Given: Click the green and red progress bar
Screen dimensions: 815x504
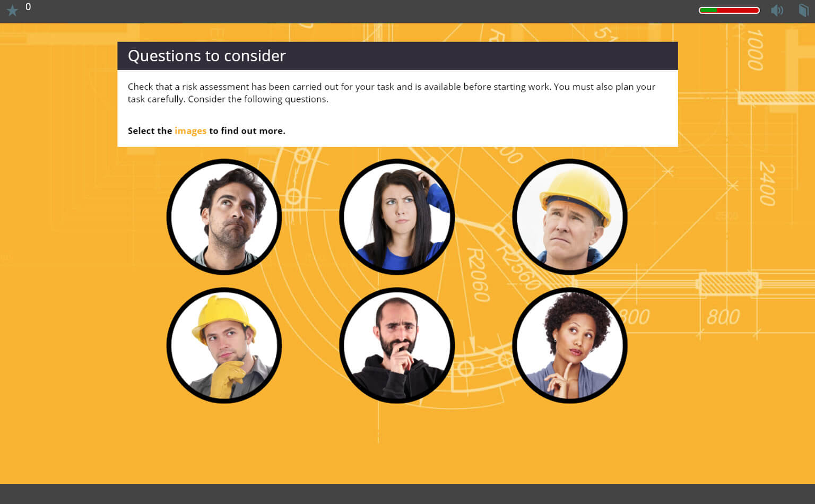Looking at the screenshot, I should click(x=729, y=10).
